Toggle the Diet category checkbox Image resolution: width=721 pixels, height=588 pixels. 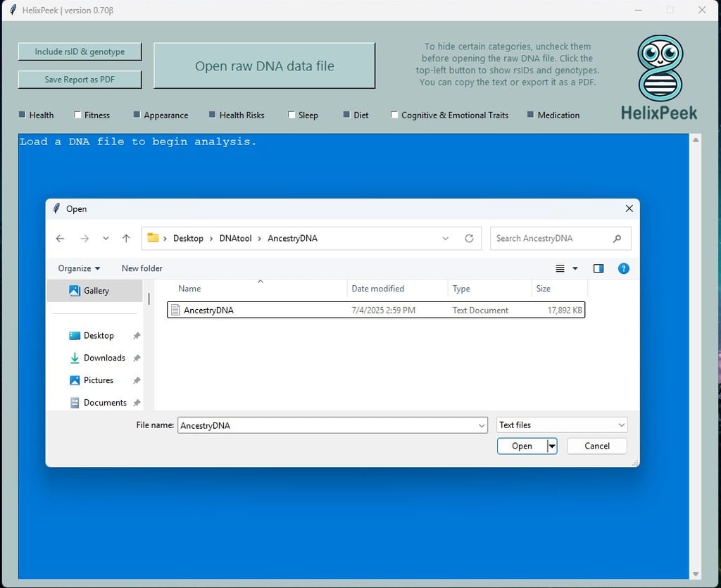(346, 115)
